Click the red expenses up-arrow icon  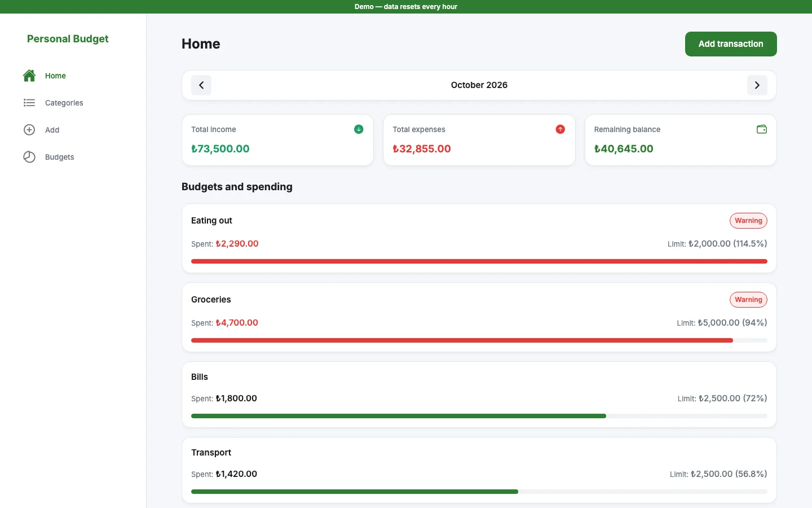[x=560, y=129]
